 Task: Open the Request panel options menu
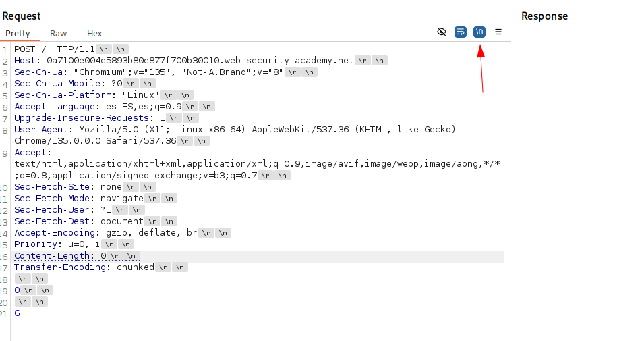click(x=498, y=32)
